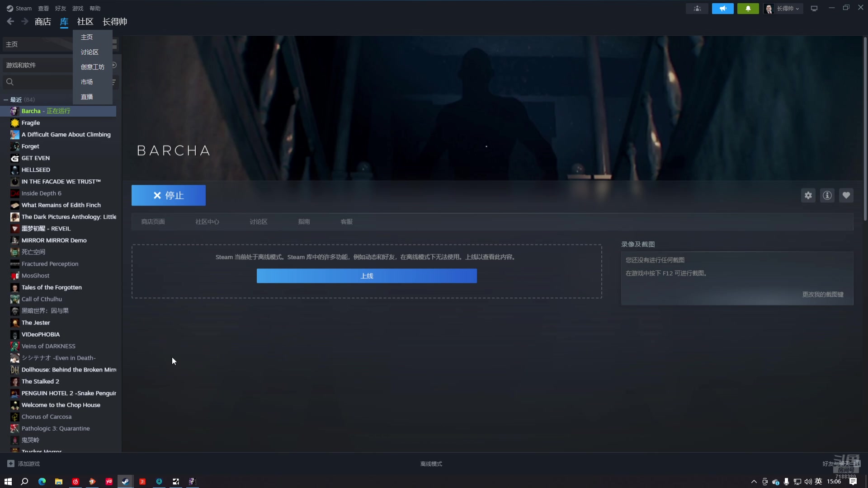Launch Microsoft Edge from the taskbar
The image size is (868, 488).
coord(42,481)
